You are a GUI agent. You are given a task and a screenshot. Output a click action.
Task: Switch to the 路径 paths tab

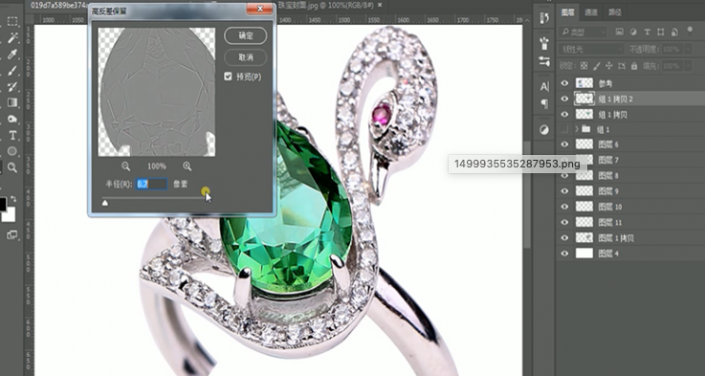point(615,12)
